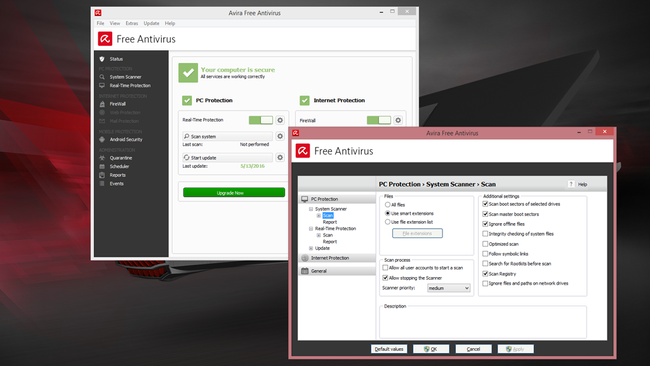Open Scheduler from the sidebar
Image resolution: width=650 pixels, height=366 pixels.
tap(119, 166)
